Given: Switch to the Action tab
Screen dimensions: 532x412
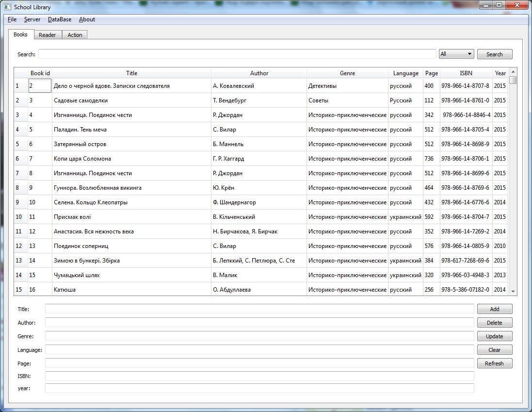Looking at the screenshot, I should point(75,35).
